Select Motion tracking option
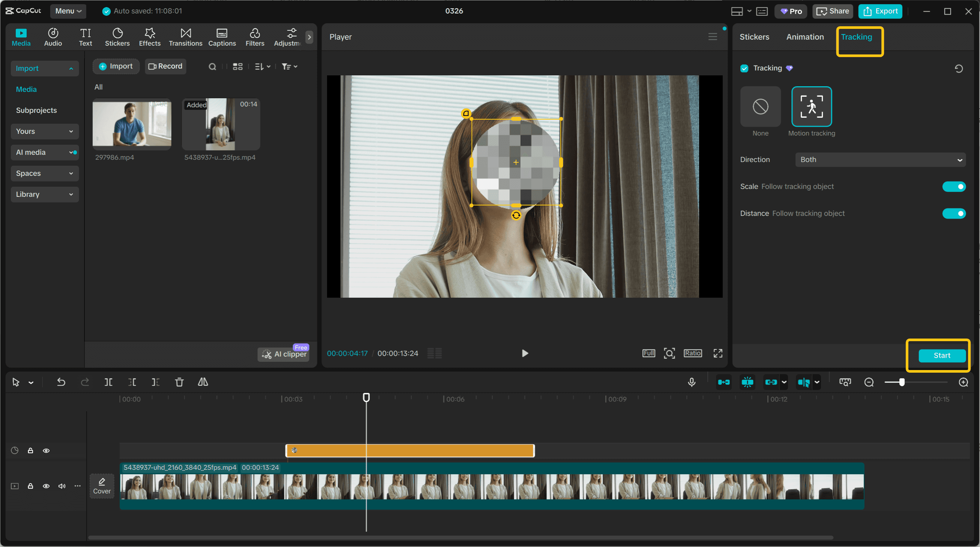Screen dimensions: 980x547 [x=811, y=106]
